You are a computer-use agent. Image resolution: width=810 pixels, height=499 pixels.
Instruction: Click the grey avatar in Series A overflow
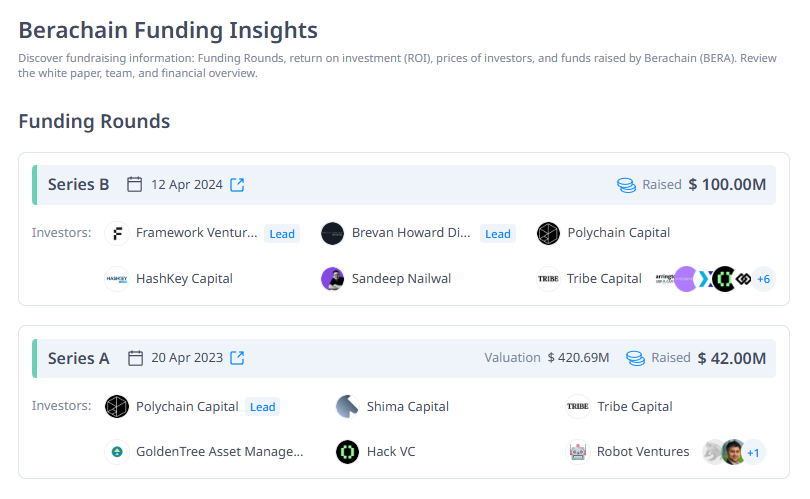tap(713, 452)
